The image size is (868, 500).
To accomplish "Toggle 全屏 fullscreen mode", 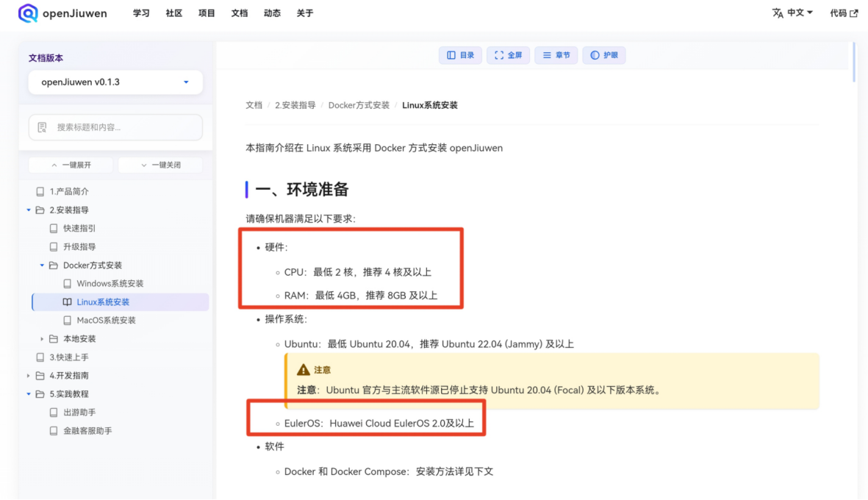I will (508, 55).
